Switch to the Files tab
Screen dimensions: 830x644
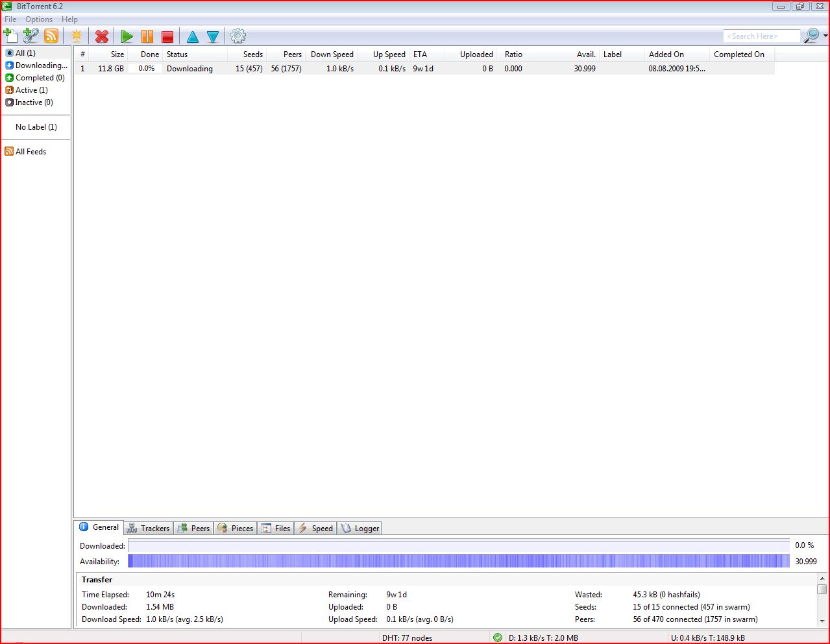point(276,529)
